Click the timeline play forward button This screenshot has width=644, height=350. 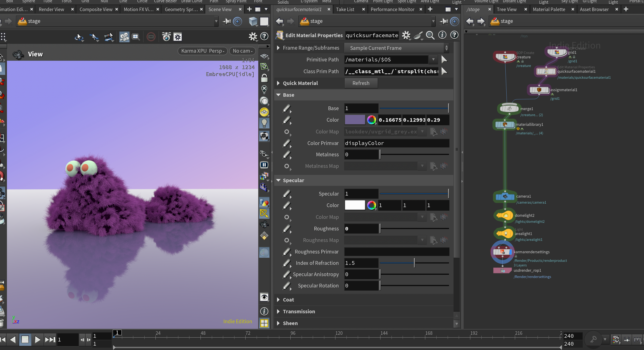click(x=37, y=340)
